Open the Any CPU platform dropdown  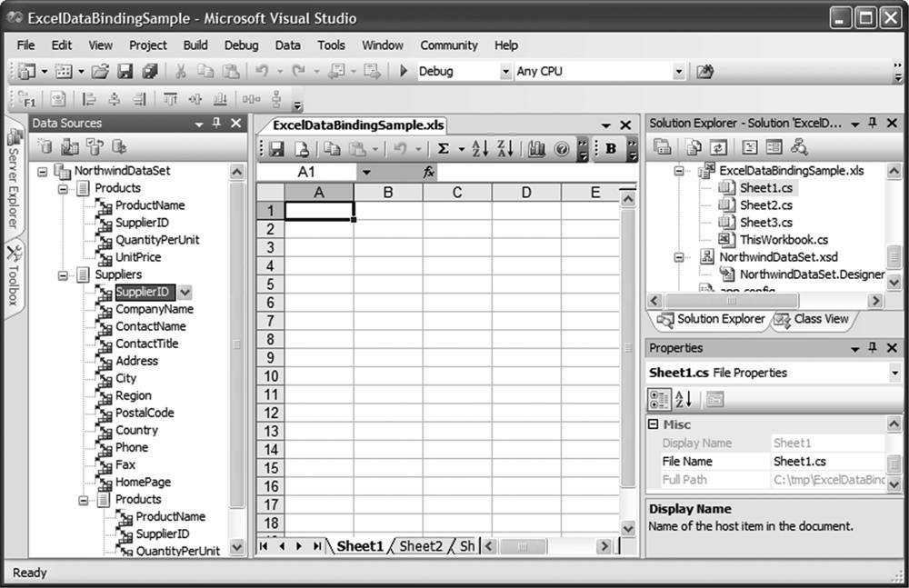(x=679, y=71)
